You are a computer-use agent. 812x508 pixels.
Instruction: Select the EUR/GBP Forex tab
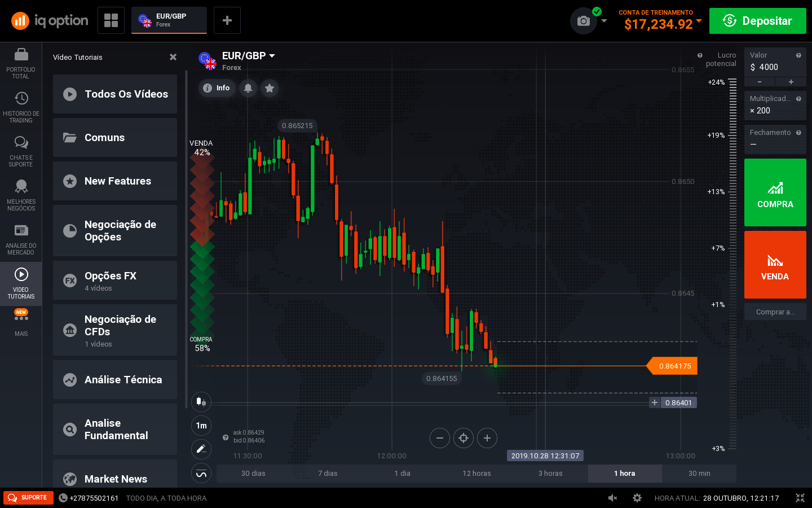(169, 20)
